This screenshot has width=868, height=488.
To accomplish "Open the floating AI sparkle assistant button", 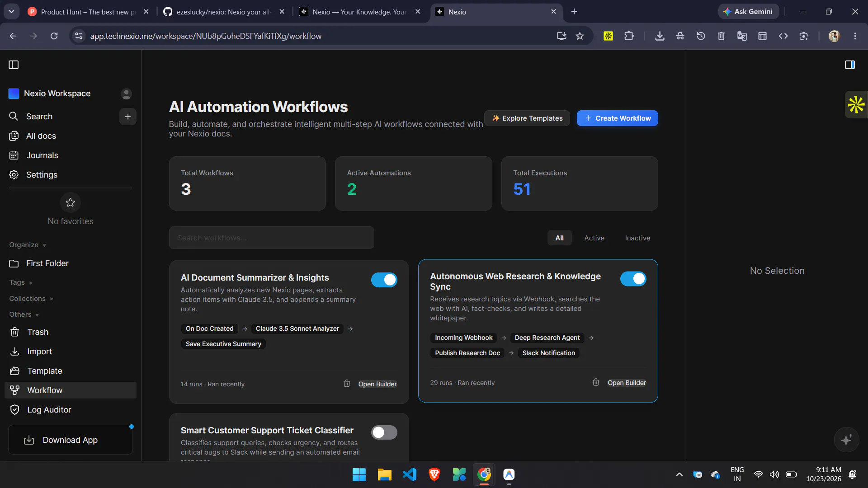I will (846, 440).
